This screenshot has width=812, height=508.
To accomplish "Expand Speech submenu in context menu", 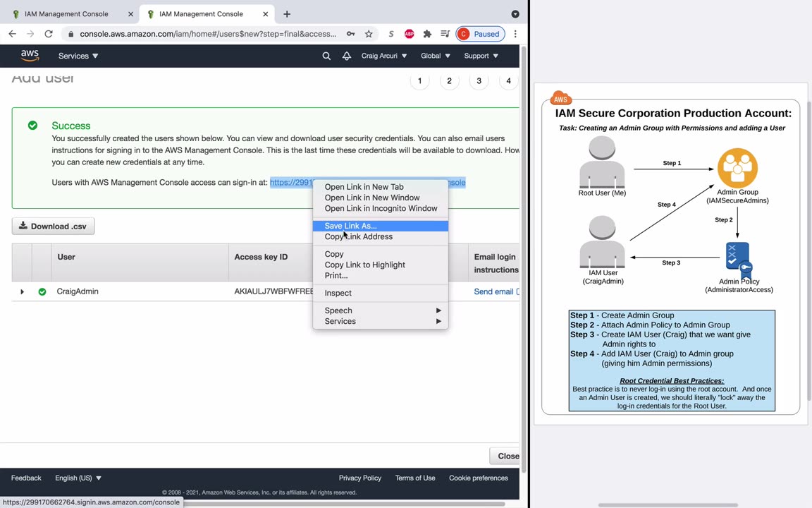I will click(x=381, y=310).
